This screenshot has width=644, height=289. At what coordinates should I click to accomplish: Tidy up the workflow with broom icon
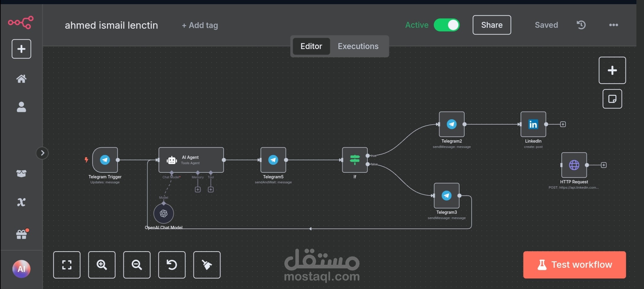click(x=207, y=265)
